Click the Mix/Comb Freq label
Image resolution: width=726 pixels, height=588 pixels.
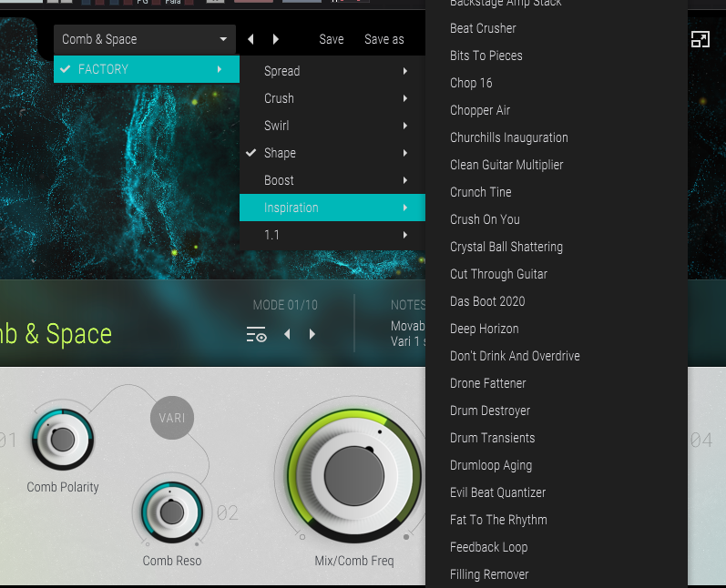[354, 562]
